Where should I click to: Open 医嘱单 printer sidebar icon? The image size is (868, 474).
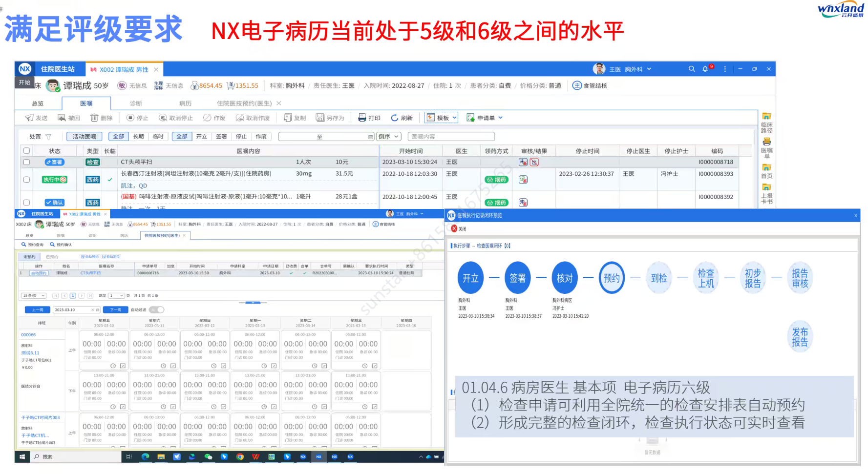pyautogui.click(x=767, y=142)
